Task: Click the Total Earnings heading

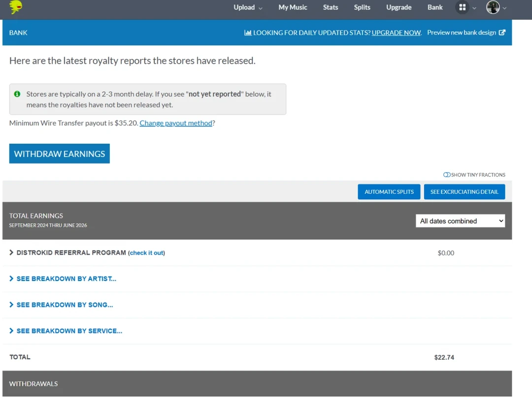Action: coord(36,216)
